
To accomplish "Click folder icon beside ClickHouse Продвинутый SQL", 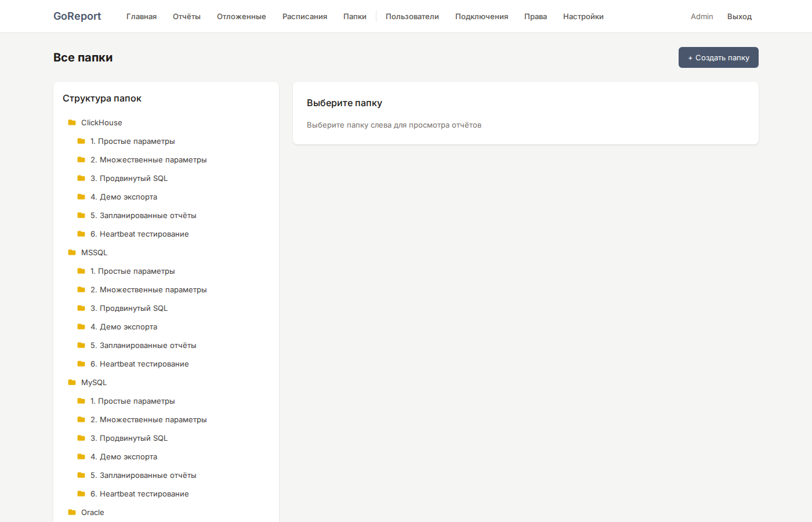I will (81, 178).
